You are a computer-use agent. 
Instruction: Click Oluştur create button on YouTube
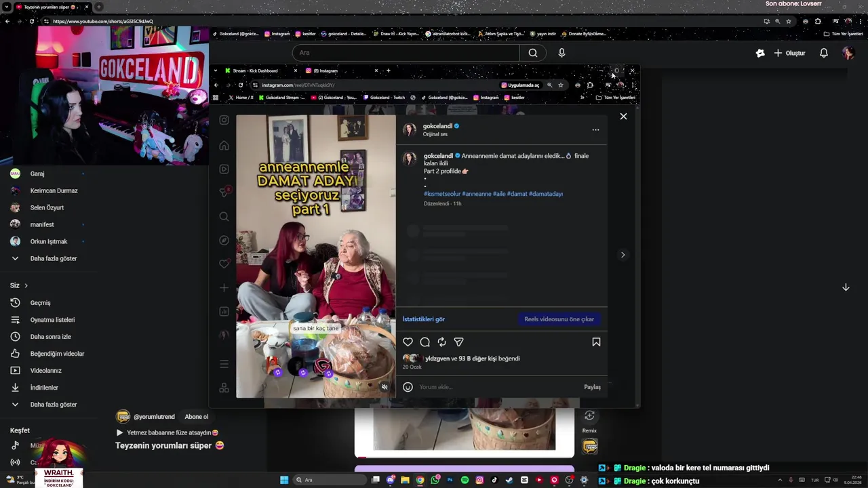click(790, 53)
